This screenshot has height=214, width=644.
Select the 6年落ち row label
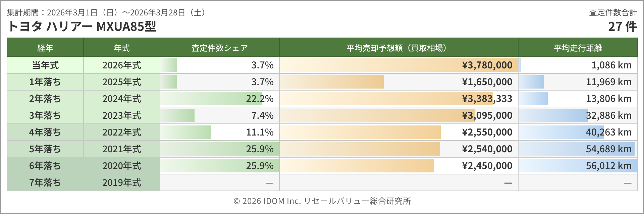click(x=45, y=166)
